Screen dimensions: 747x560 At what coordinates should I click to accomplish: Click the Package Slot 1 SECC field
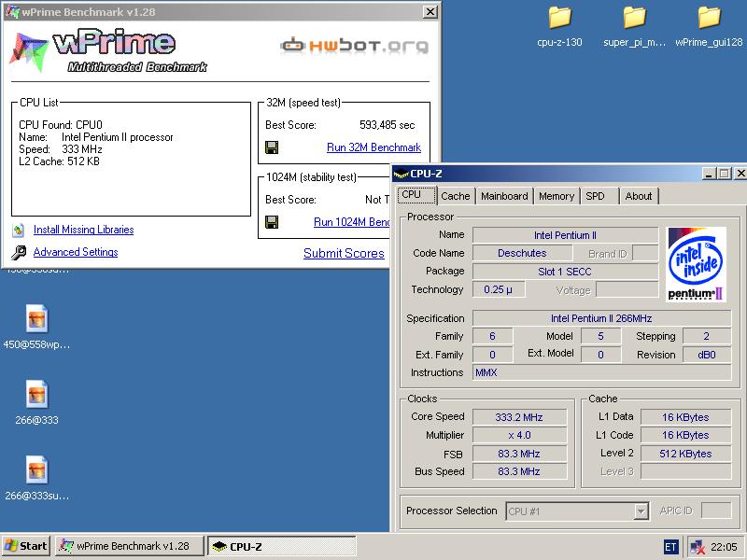click(x=565, y=272)
